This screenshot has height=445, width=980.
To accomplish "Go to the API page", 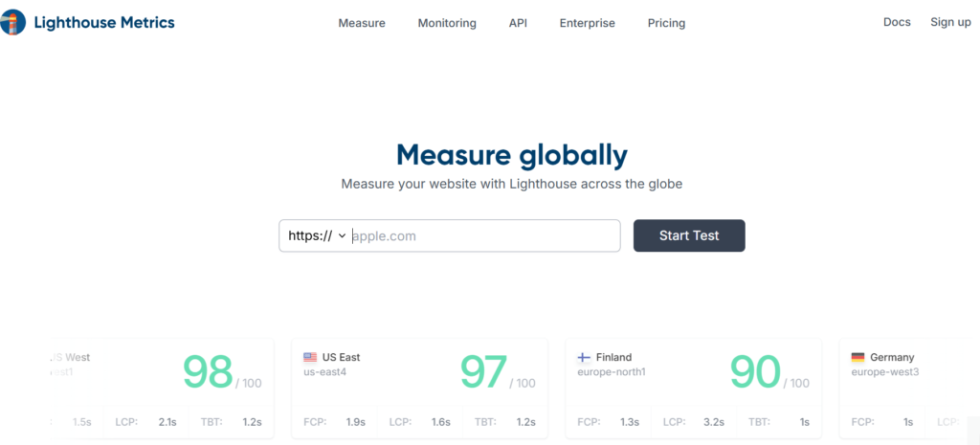I will pyautogui.click(x=518, y=23).
